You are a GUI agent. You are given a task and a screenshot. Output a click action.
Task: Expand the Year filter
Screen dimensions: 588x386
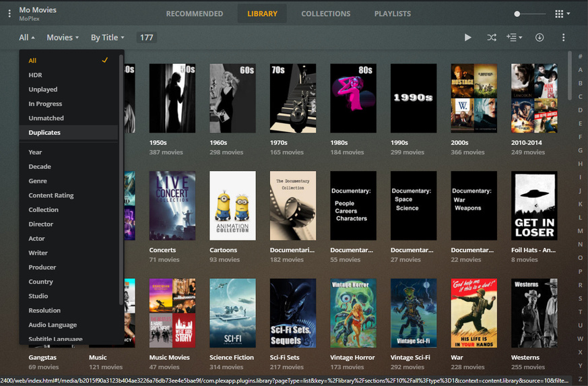(x=69, y=152)
